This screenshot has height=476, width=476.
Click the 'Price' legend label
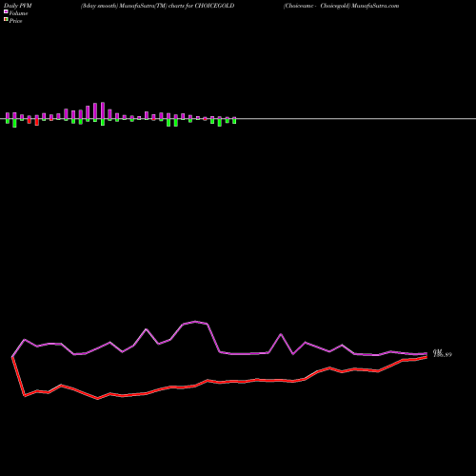[15, 21]
